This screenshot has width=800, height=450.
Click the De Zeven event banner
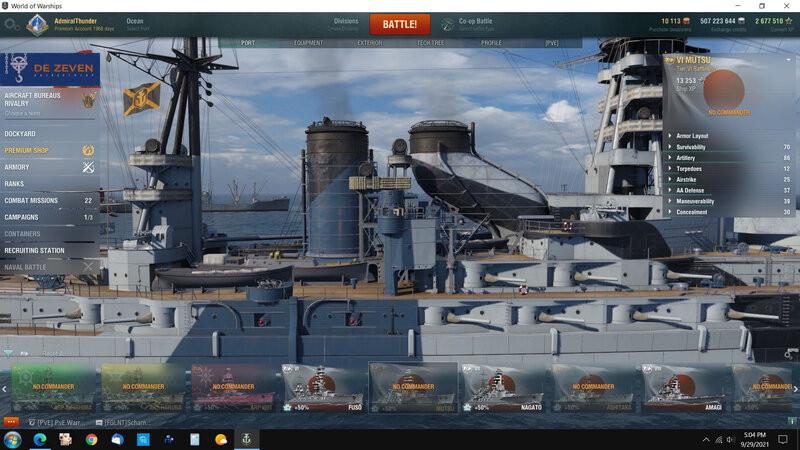click(x=50, y=70)
